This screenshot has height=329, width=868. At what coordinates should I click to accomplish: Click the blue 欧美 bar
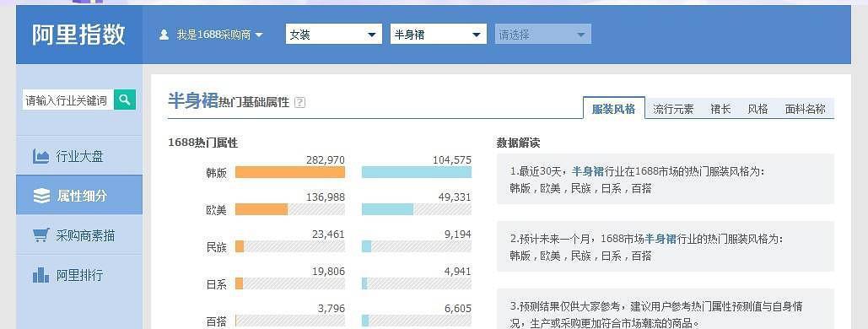[387, 209]
